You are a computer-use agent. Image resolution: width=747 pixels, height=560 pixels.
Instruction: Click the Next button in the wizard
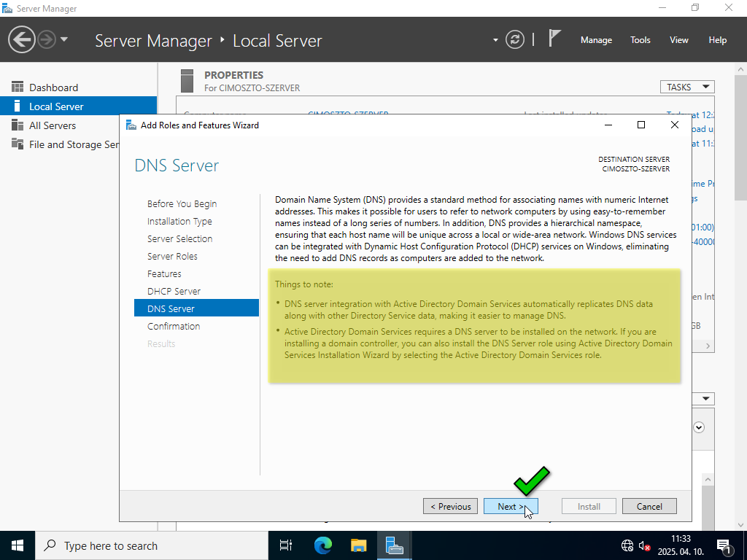tap(510, 506)
